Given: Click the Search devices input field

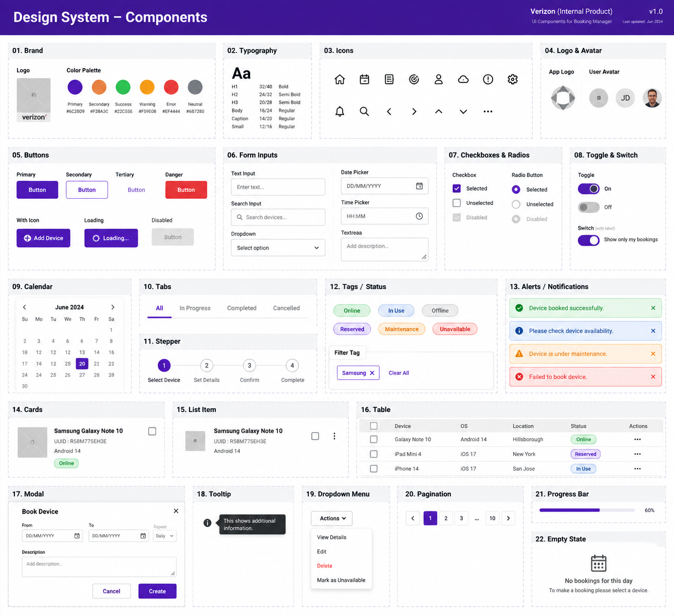Looking at the screenshot, I should click(x=278, y=217).
